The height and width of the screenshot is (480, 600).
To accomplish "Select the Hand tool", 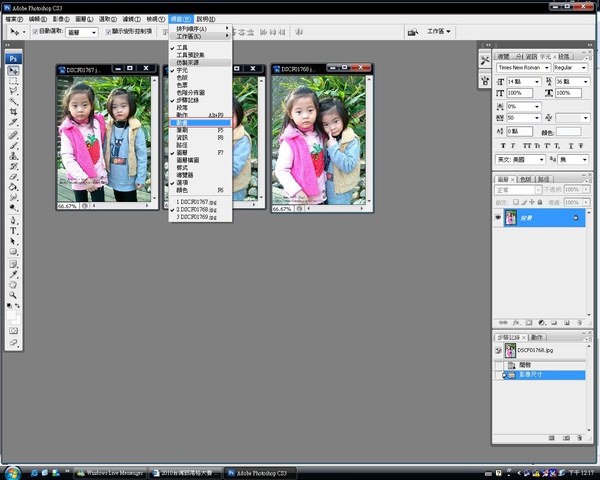I will [x=13, y=285].
